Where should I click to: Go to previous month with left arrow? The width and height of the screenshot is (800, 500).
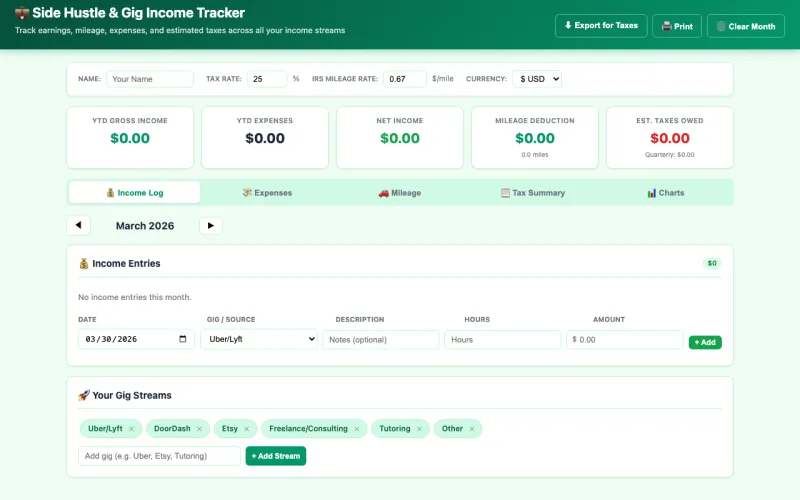click(x=78, y=226)
